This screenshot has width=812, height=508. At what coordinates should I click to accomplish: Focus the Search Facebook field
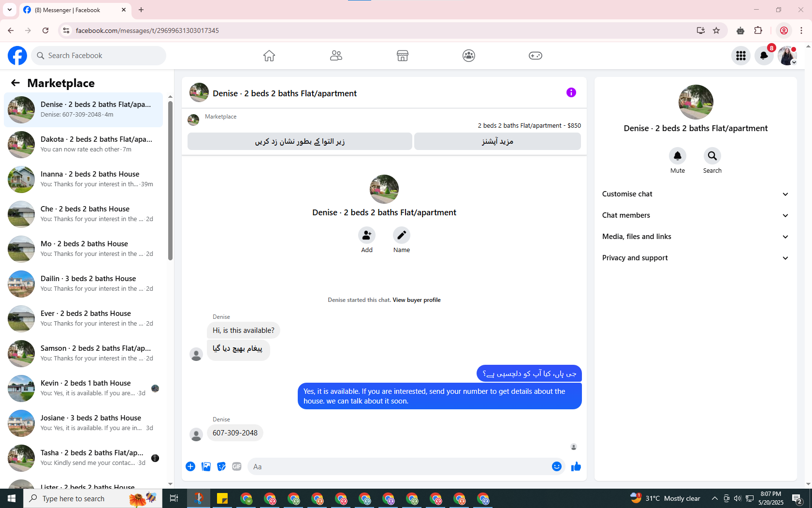tap(99, 56)
